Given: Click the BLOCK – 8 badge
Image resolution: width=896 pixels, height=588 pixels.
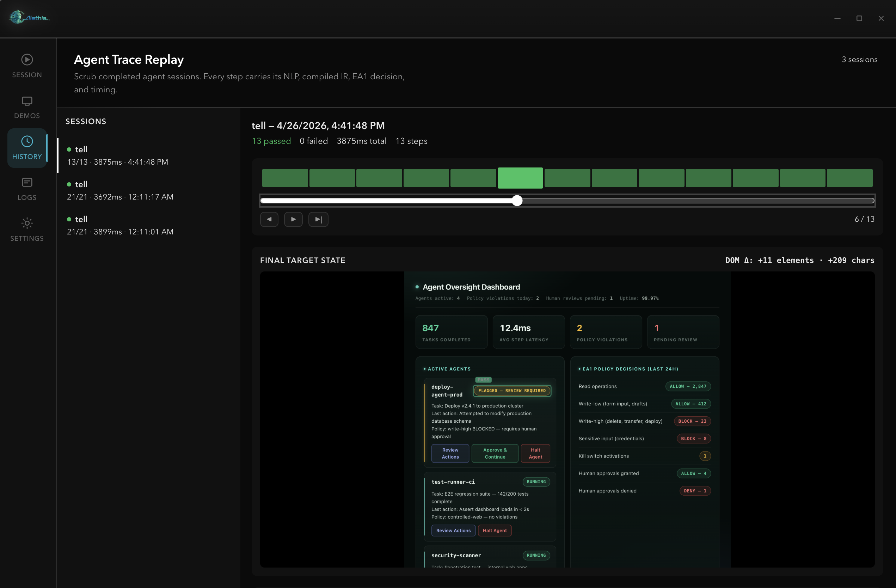Looking at the screenshot, I should tap(693, 439).
